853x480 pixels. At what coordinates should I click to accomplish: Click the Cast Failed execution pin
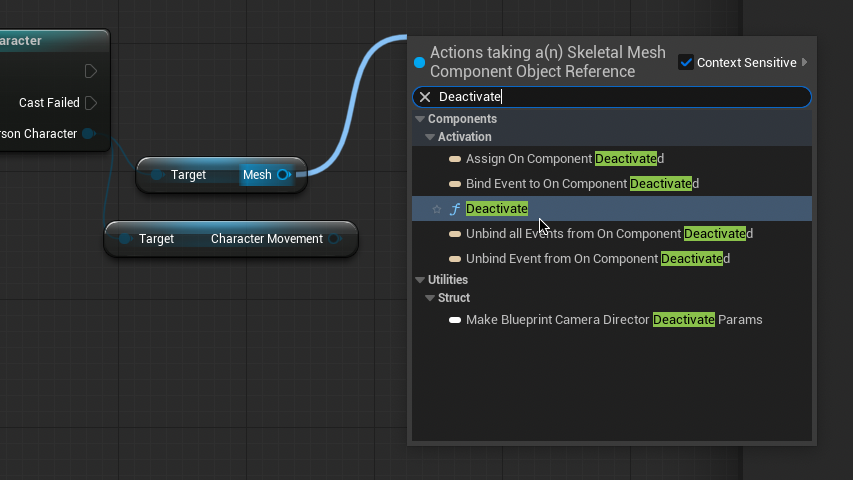click(91, 103)
